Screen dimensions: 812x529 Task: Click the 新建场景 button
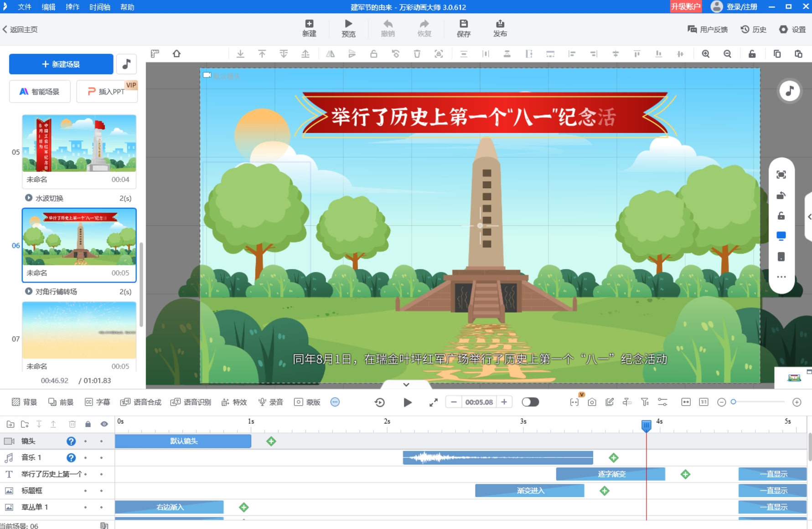point(61,64)
